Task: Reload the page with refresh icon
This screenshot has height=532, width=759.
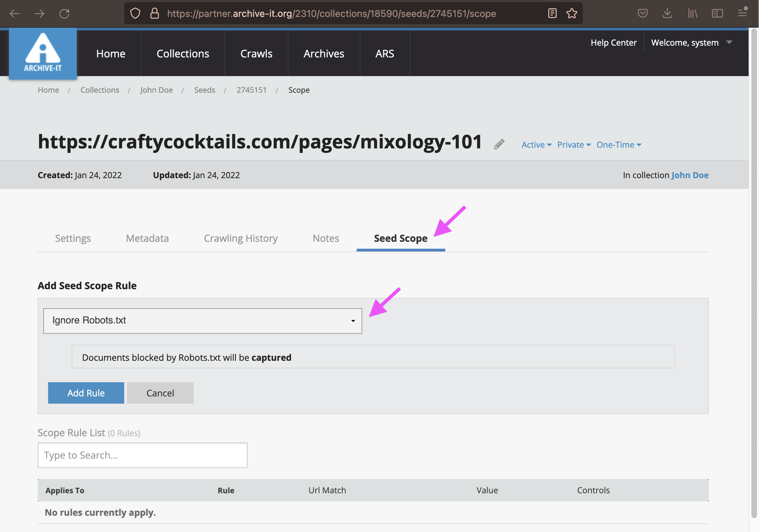Action: pos(64,13)
